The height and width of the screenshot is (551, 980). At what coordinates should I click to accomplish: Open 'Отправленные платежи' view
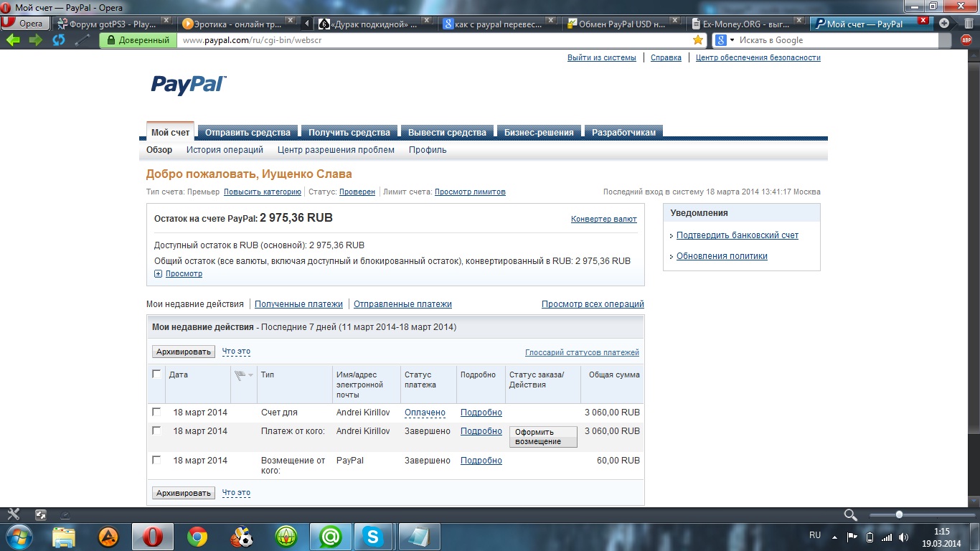(402, 304)
